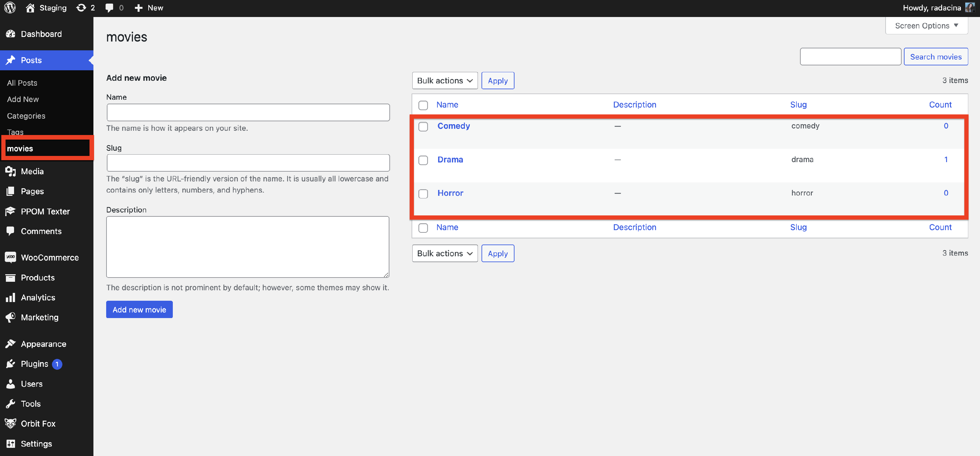
Task: Select all rows via header checkbox
Action: click(x=423, y=105)
